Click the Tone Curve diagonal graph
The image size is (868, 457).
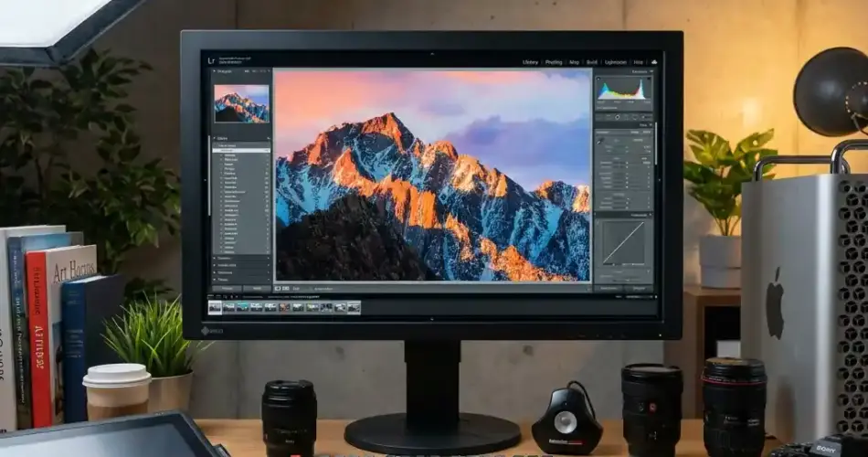pos(624,242)
